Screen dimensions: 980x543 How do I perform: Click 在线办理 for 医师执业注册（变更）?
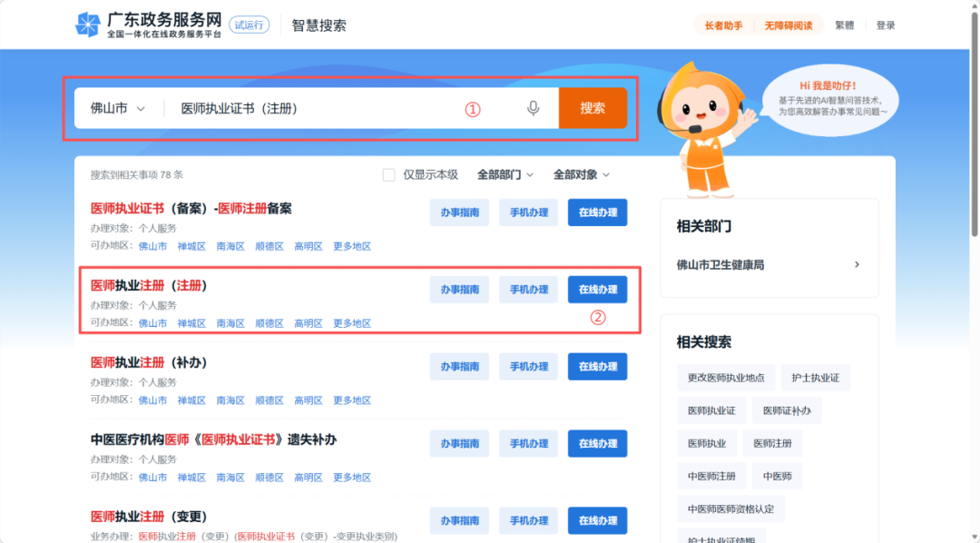pos(597,520)
